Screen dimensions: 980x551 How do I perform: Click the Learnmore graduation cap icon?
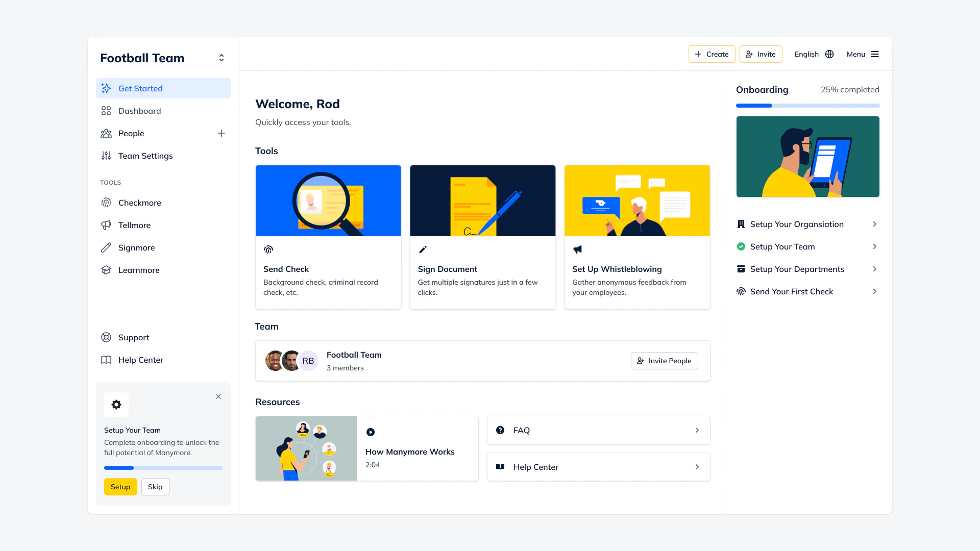point(106,270)
